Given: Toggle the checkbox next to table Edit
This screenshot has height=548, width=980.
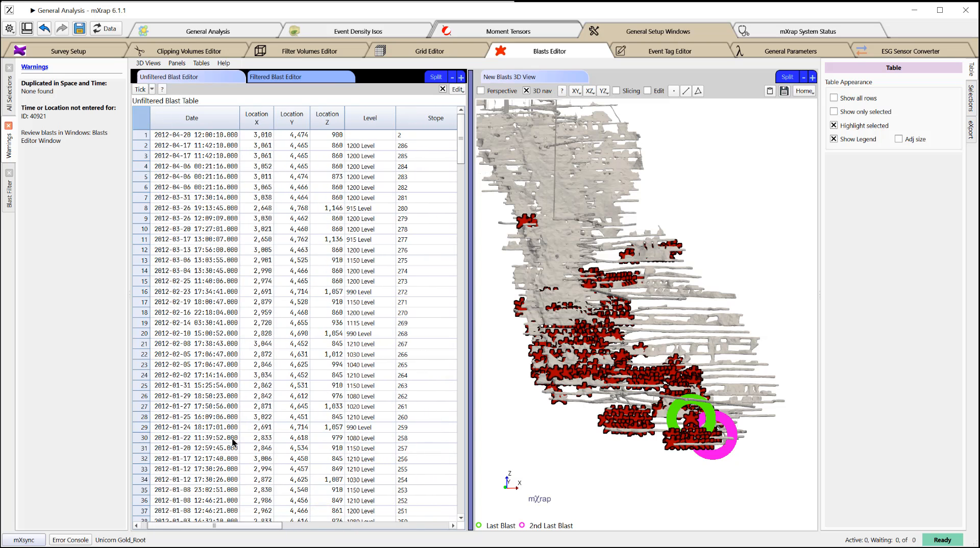Looking at the screenshot, I should click(x=443, y=89).
